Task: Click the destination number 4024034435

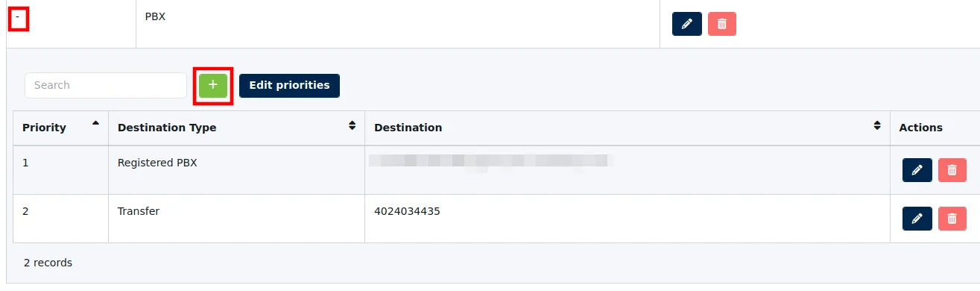Action: (x=407, y=211)
